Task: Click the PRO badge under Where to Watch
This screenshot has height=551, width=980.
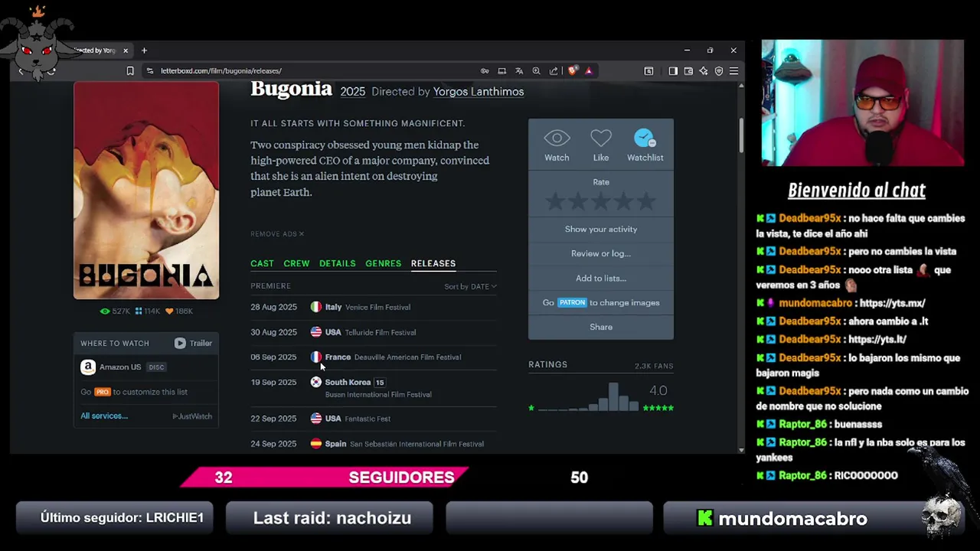Action: point(103,392)
